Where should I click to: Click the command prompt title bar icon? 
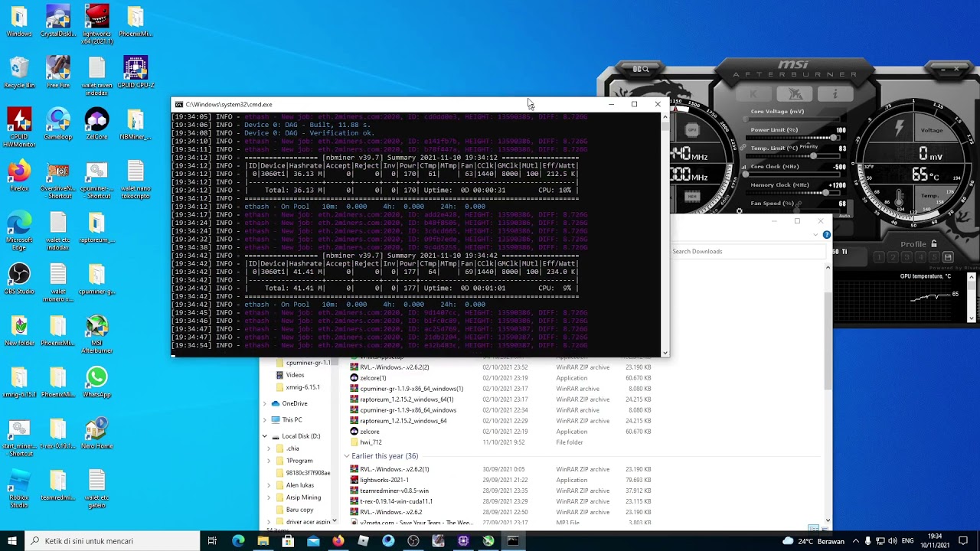coord(178,104)
